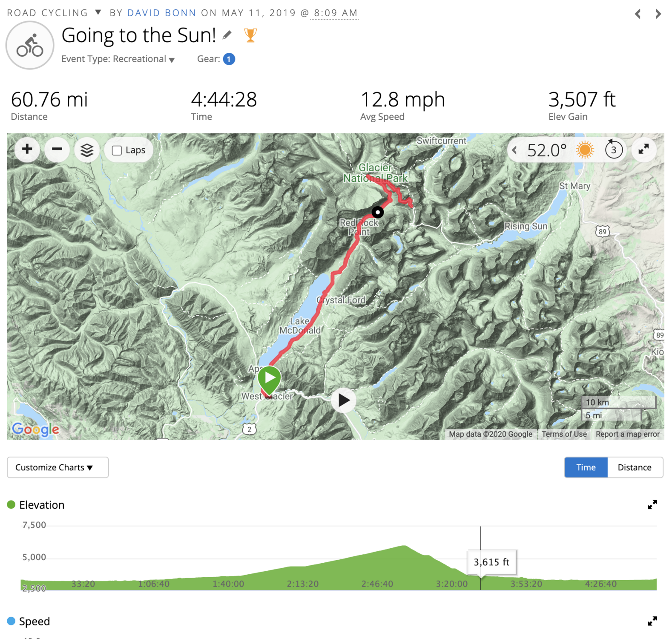The image size is (672, 639).
Task: Toggle the Speed series blue dot
Action: point(11,621)
